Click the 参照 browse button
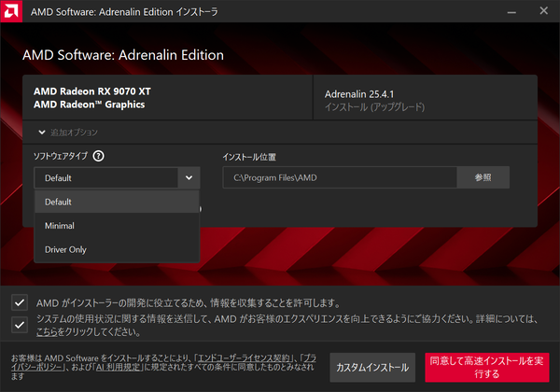 click(483, 177)
